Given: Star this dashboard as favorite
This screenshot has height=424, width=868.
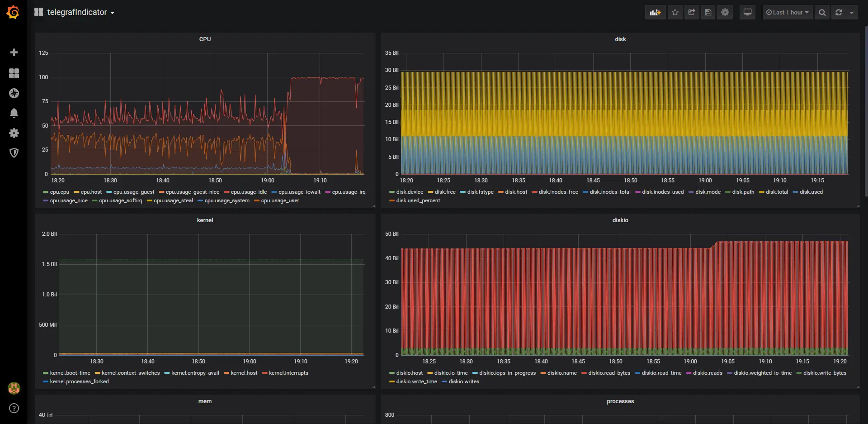Looking at the screenshot, I should (x=675, y=12).
